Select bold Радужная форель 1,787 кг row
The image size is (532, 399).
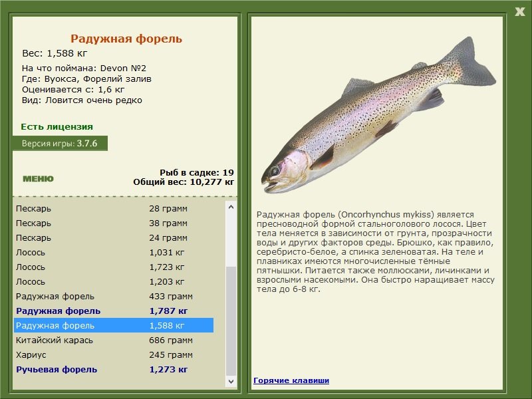[x=113, y=311]
